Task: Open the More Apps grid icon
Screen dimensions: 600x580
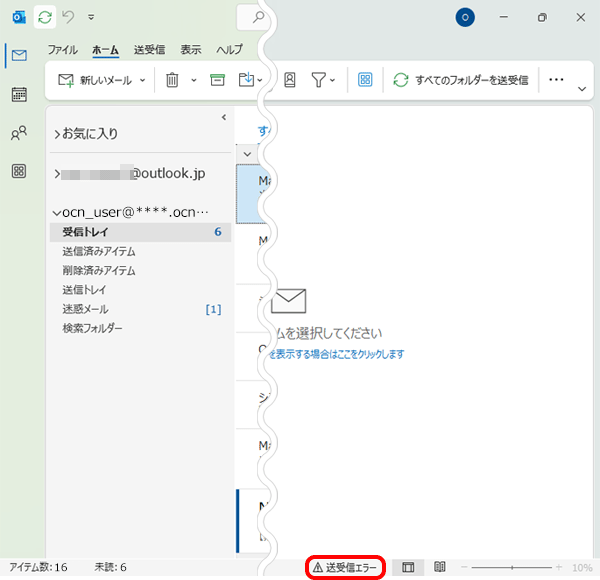Action: (18, 171)
